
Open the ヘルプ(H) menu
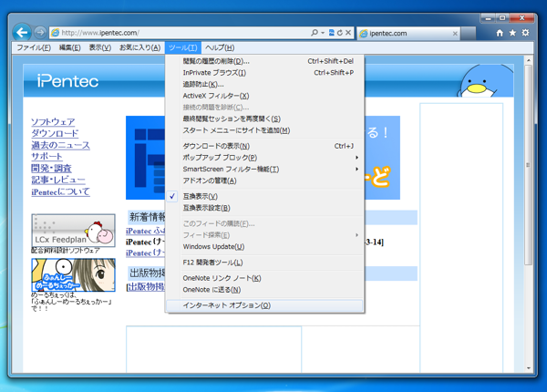click(220, 47)
